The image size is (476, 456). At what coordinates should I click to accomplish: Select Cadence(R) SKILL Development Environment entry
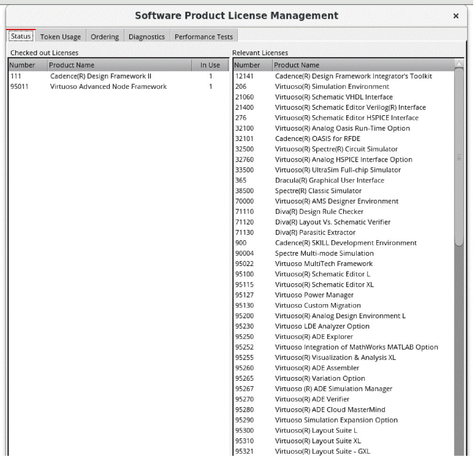click(345, 243)
